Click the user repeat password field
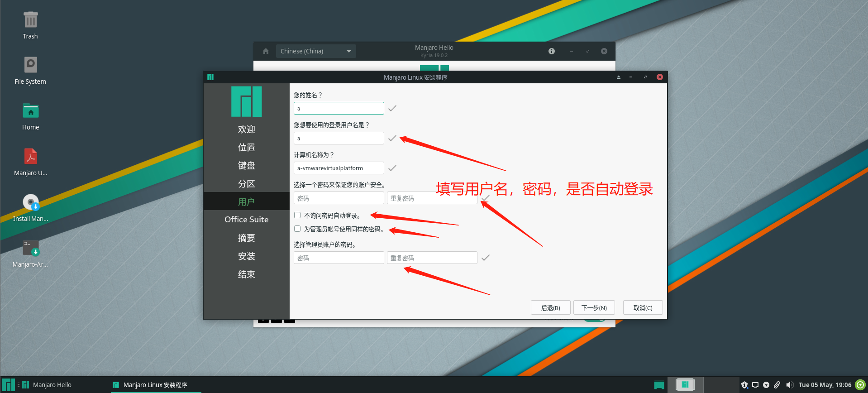This screenshot has height=393, width=868. click(x=432, y=198)
